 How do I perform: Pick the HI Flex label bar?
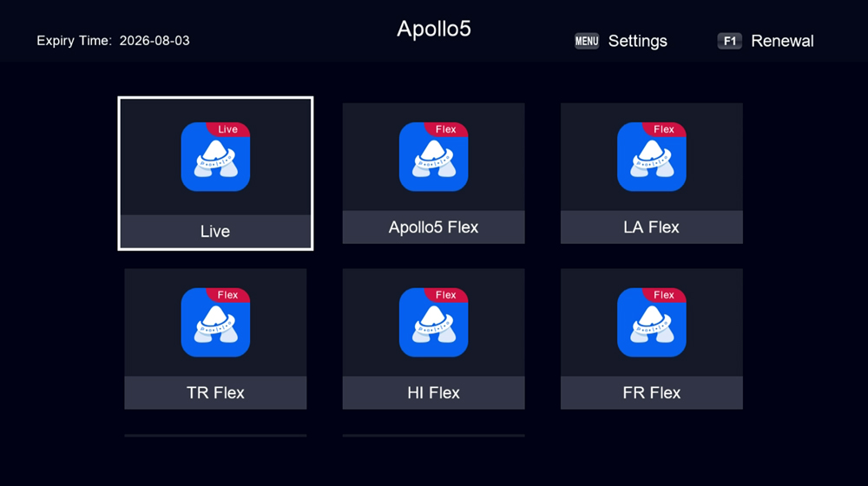point(433,392)
